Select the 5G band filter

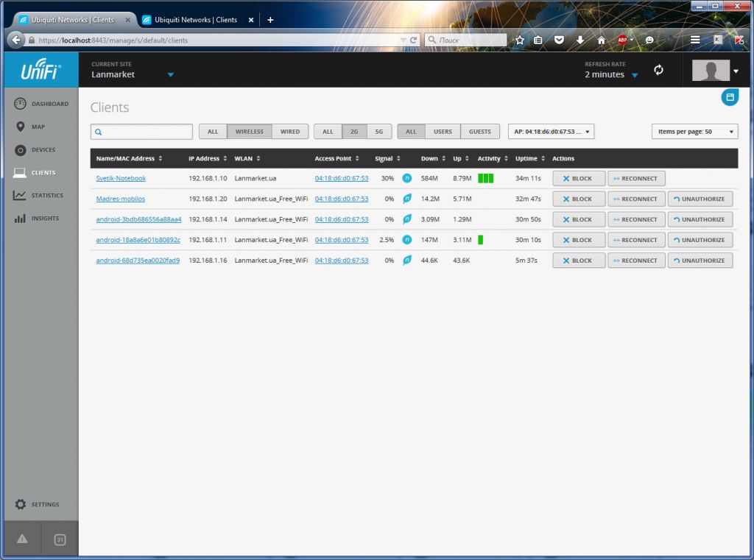tap(379, 132)
